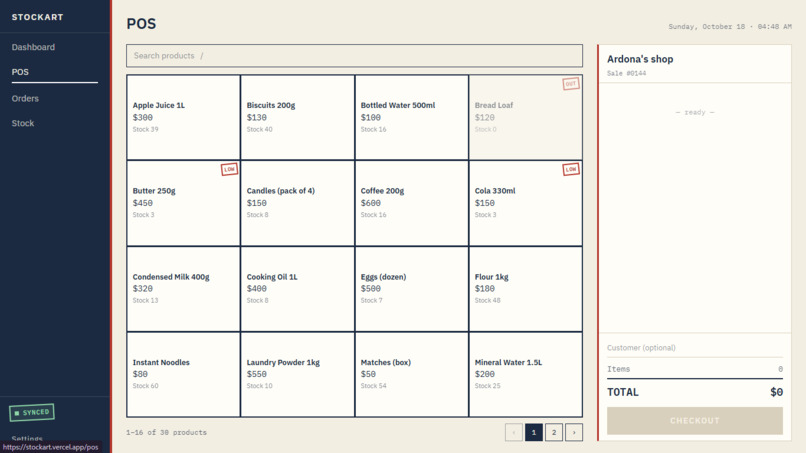Select Bottled Water 500ml product card
Image resolution: width=806 pixels, height=453 pixels.
click(411, 117)
